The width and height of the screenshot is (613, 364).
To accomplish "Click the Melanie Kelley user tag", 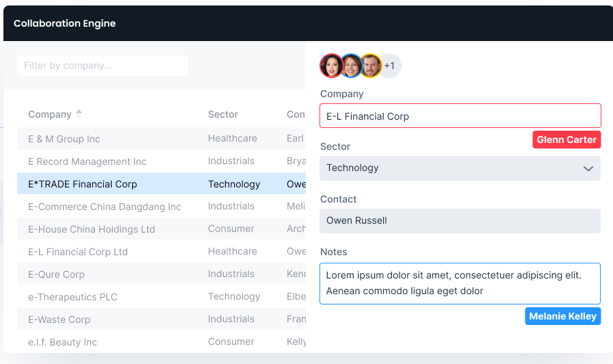I will (562, 316).
